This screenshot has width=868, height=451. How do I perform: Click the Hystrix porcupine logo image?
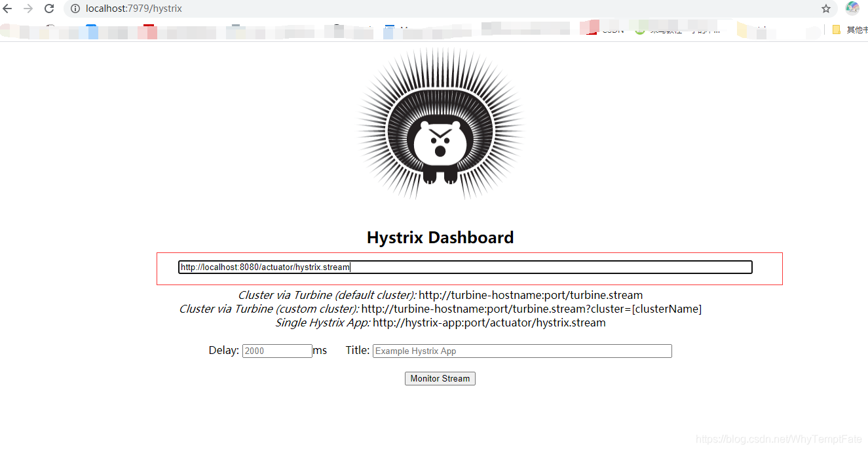(x=440, y=123)
